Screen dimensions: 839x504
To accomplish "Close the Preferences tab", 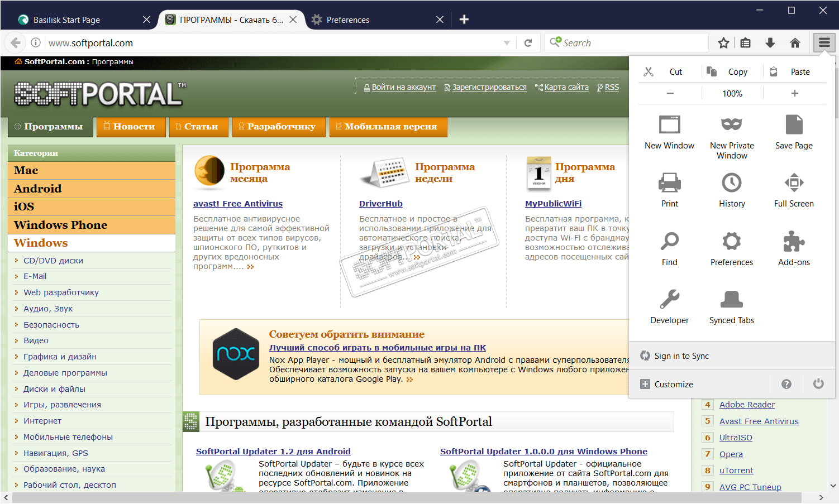I will [440, 20].
